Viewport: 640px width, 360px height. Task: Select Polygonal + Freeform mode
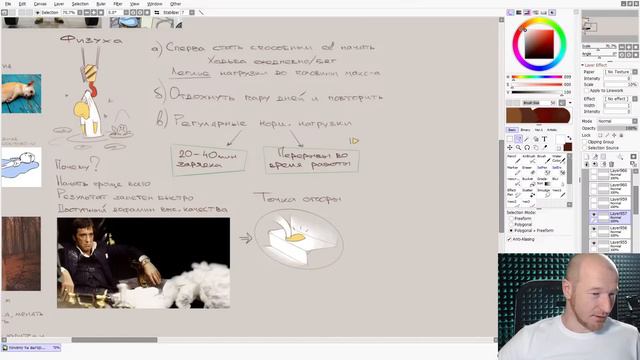511,230
